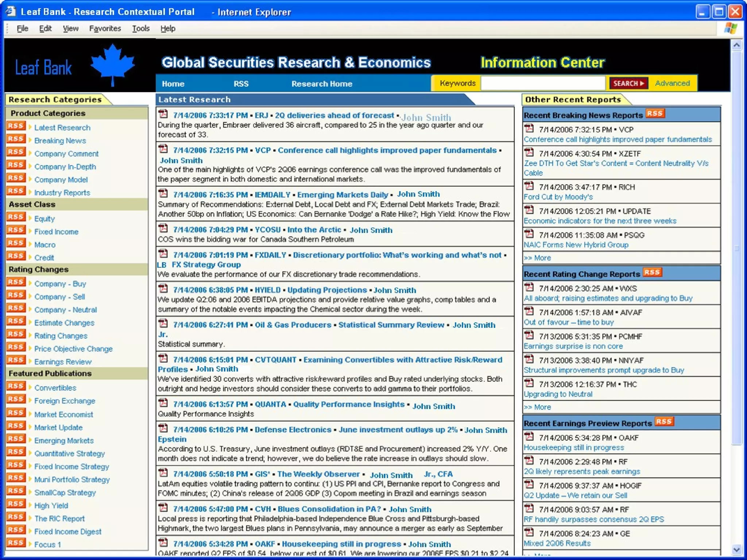Click the RSS icon next to Breaking News
The height and width of the screenshot is (560, 747).
pyautogui.click(x=16, y=139)
